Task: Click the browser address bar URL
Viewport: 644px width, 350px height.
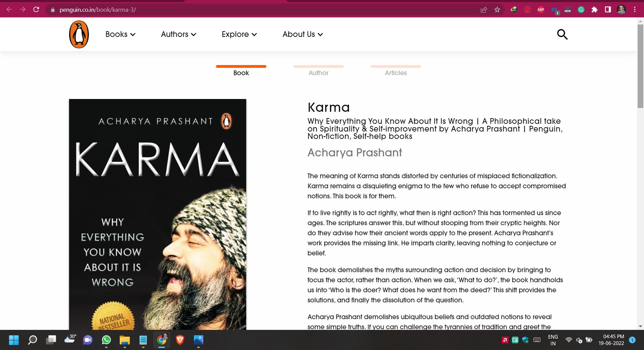Action: (98, 10)
